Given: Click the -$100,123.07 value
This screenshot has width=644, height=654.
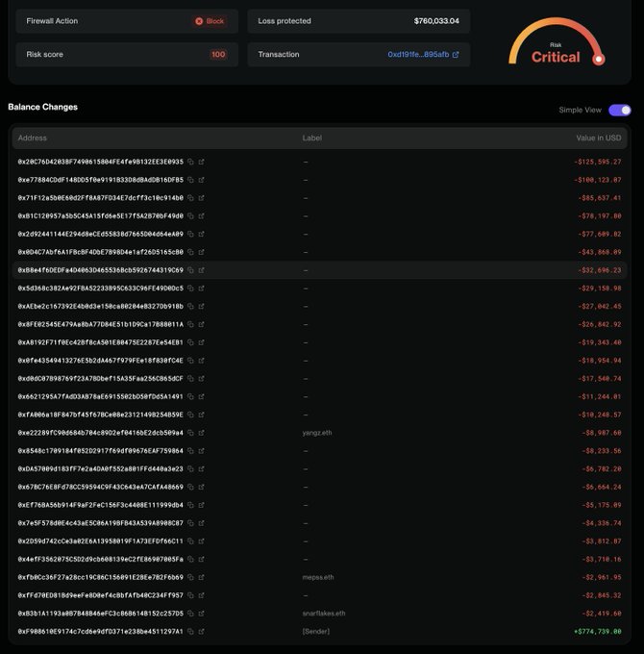Looking at the screenshot, I should click(x=598, y=180).
